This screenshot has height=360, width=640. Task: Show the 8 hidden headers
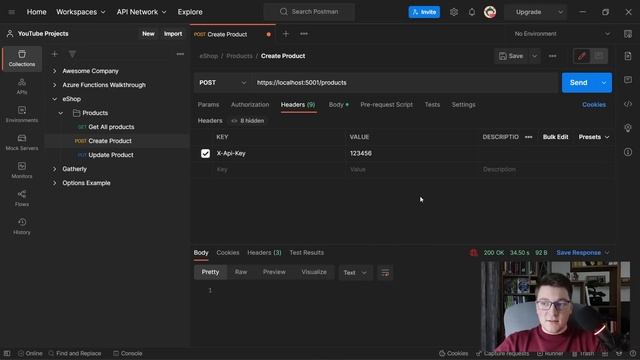pyautogui.click(x=248, y=121)
